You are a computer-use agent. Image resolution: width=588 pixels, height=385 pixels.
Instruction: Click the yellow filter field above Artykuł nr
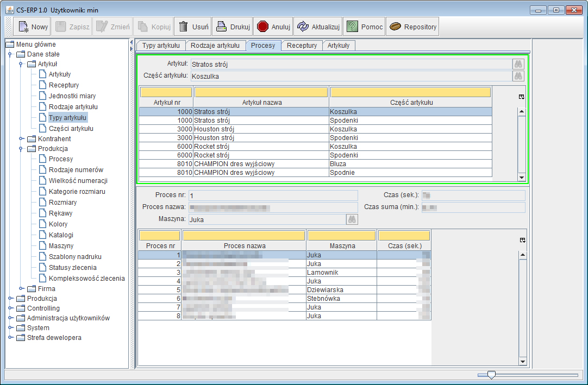tap(166, 92)
